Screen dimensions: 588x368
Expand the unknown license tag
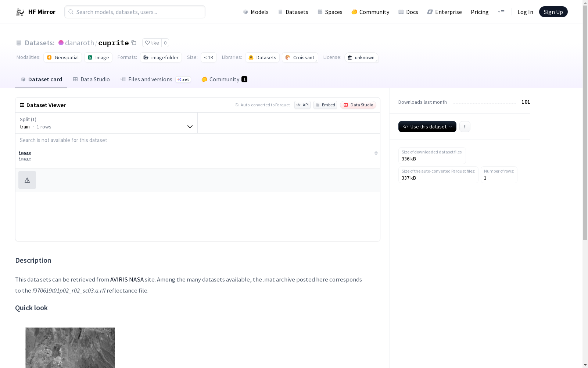(361, 57)
